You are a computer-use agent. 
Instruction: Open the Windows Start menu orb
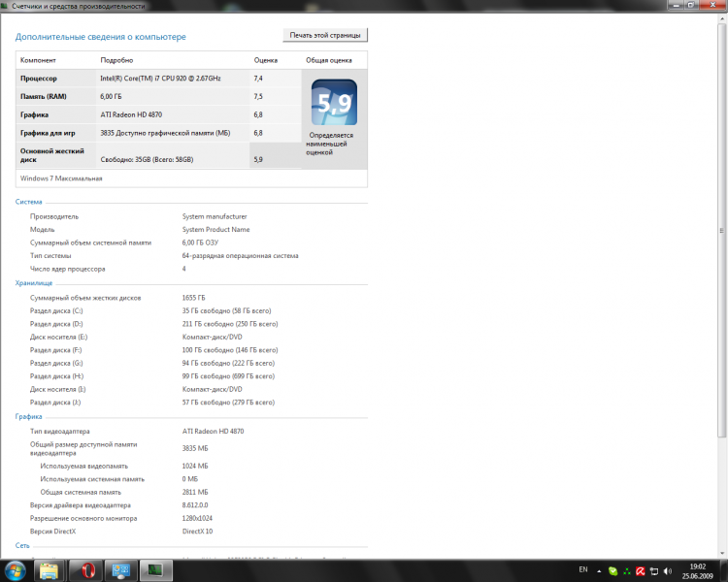(15, 570)
